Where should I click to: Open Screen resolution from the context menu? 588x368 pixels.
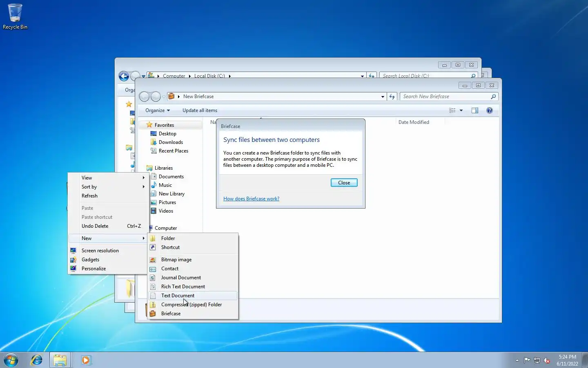coord(108,251)
